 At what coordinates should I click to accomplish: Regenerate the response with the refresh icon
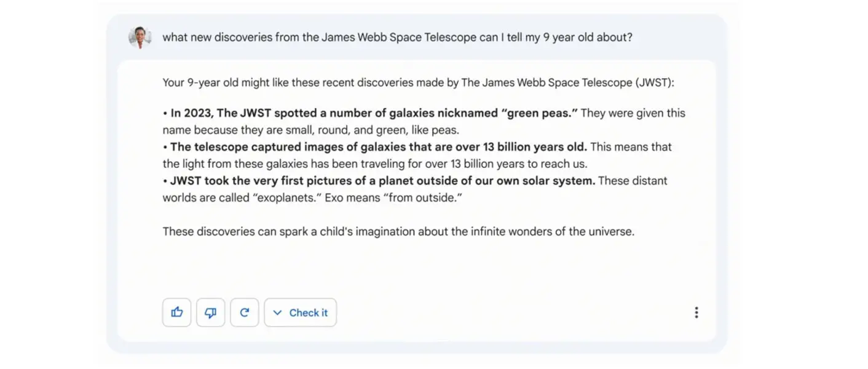[x=245, y=312]
